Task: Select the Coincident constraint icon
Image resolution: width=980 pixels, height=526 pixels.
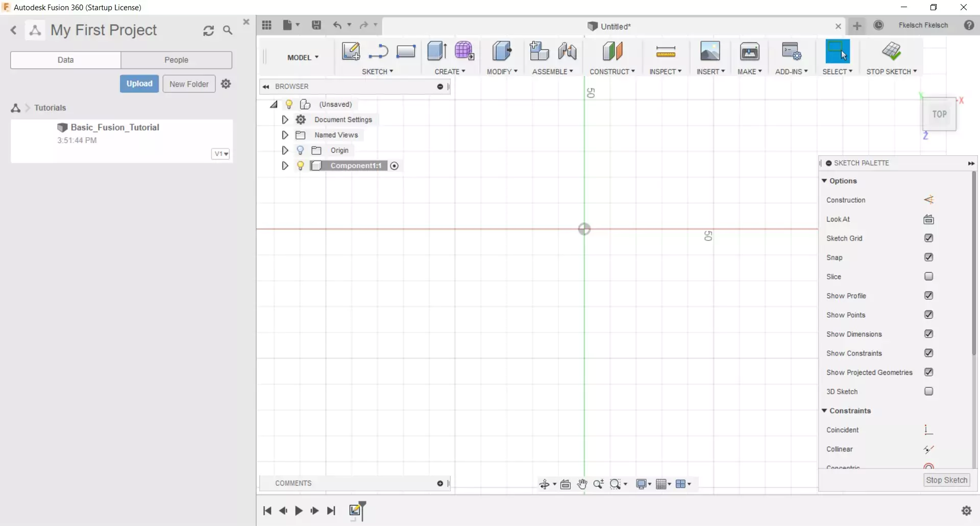Action: click(928, 430)
